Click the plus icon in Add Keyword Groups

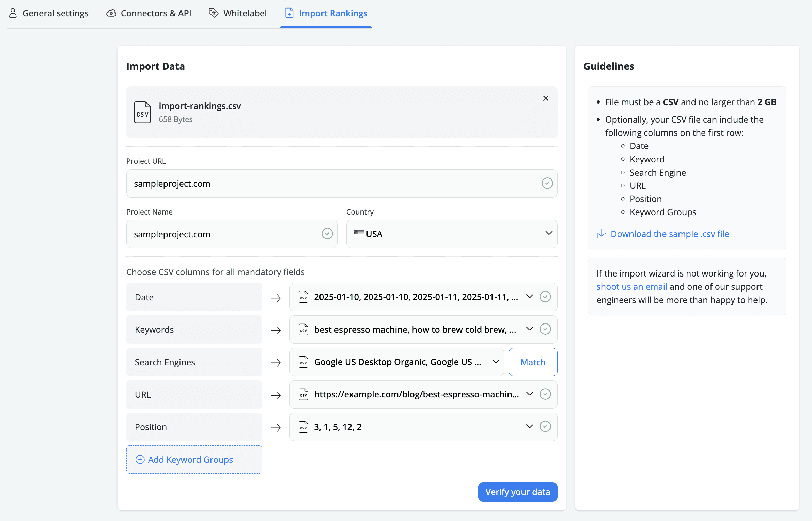point(140,459)
